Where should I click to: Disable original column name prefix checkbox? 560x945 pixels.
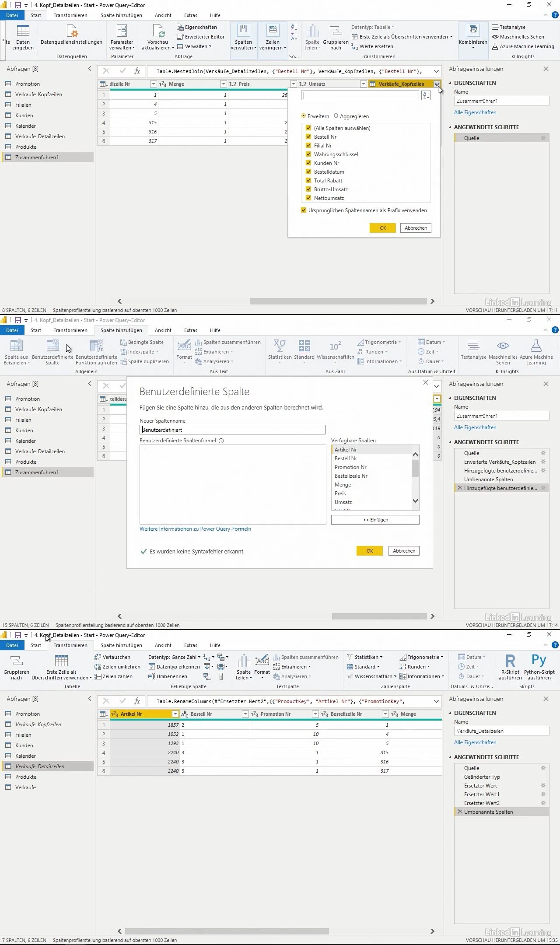304,210
